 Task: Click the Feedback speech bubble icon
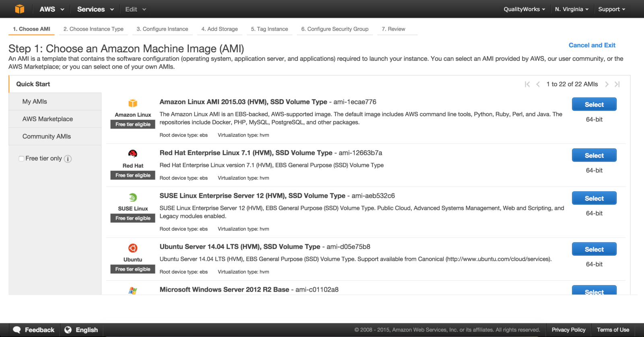click(x=17, y=330)
